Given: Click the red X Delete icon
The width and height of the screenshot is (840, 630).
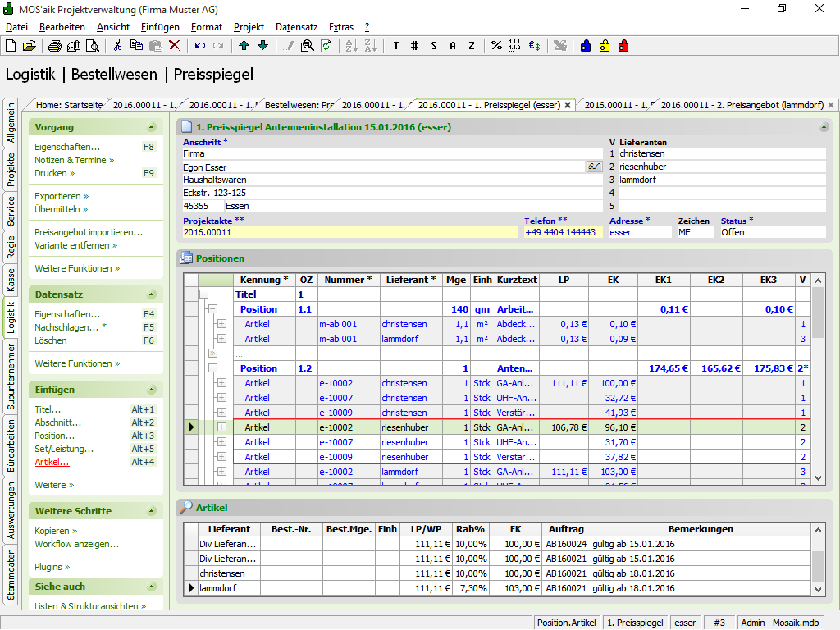Looking at the screenshot, I should [175, 46].
